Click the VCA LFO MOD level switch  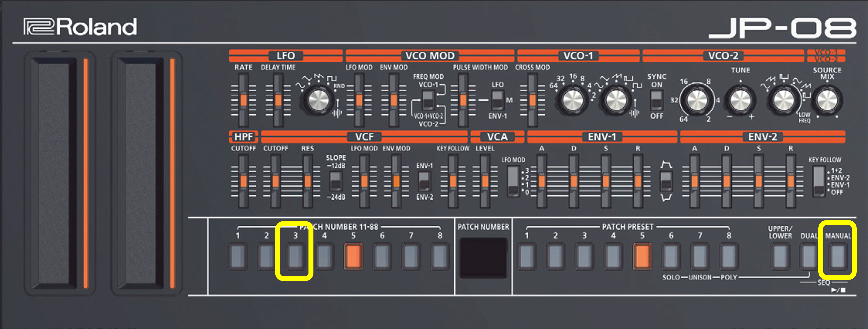(x=513, y=181)
